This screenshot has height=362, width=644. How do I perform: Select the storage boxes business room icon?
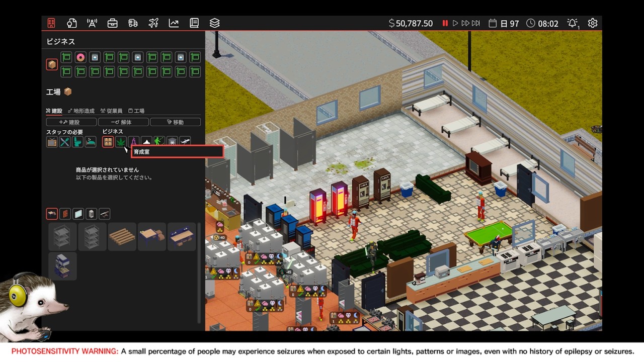pos(108,142)
